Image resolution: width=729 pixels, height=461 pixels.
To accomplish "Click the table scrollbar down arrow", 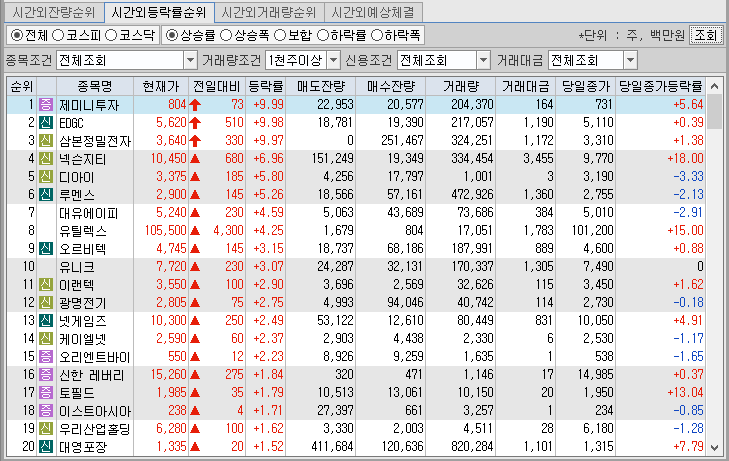I will point(715,448).
